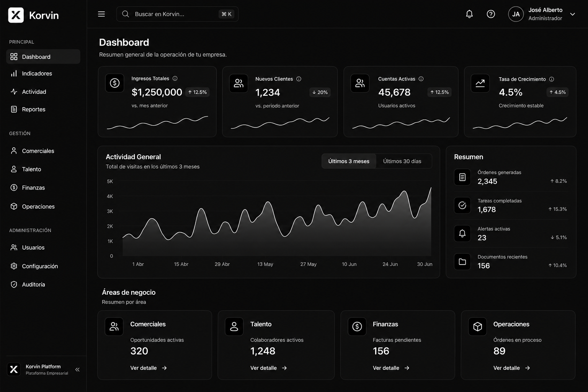The image size is (588, 392).
Task: Open Auditoría shield icon in sidebar
Action: coord(14,284)
